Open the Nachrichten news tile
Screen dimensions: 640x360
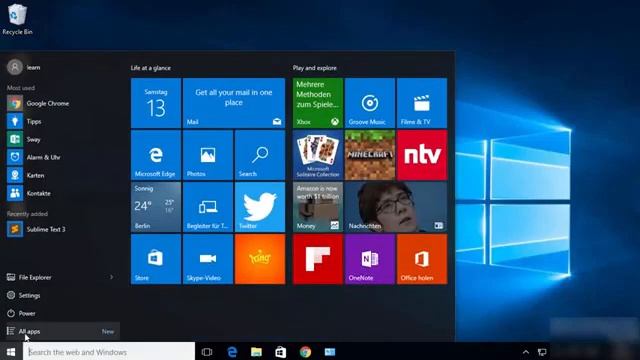[396, 207]
